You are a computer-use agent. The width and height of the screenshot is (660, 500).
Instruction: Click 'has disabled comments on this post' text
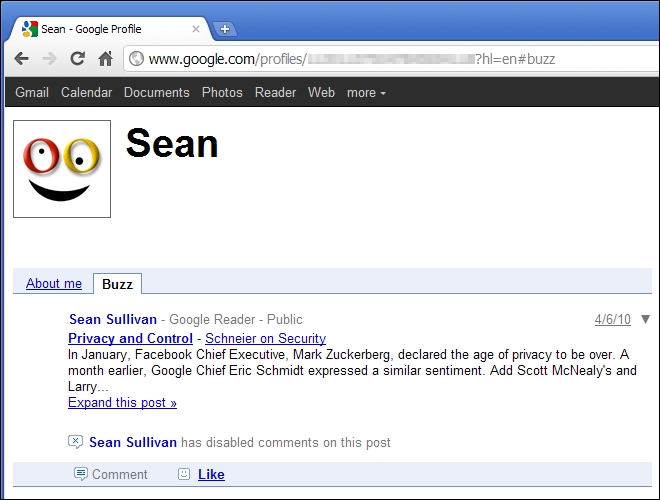tap(286, 442)
